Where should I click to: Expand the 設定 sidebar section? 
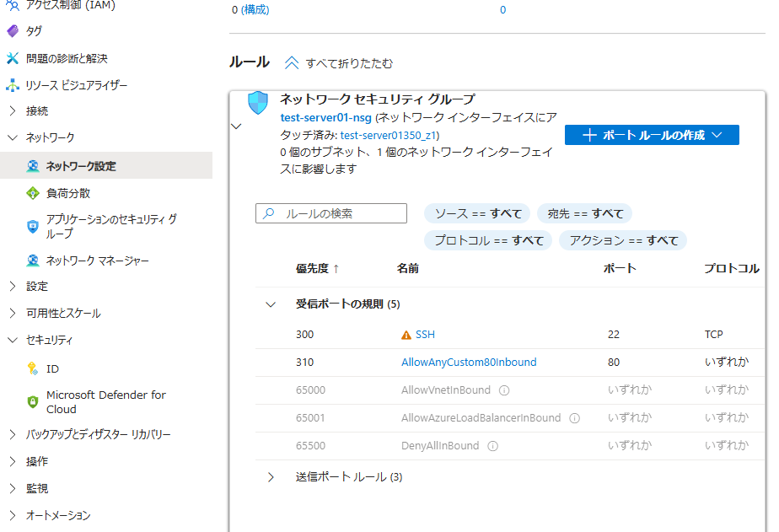pyautogui.click(x=13, y=286)
